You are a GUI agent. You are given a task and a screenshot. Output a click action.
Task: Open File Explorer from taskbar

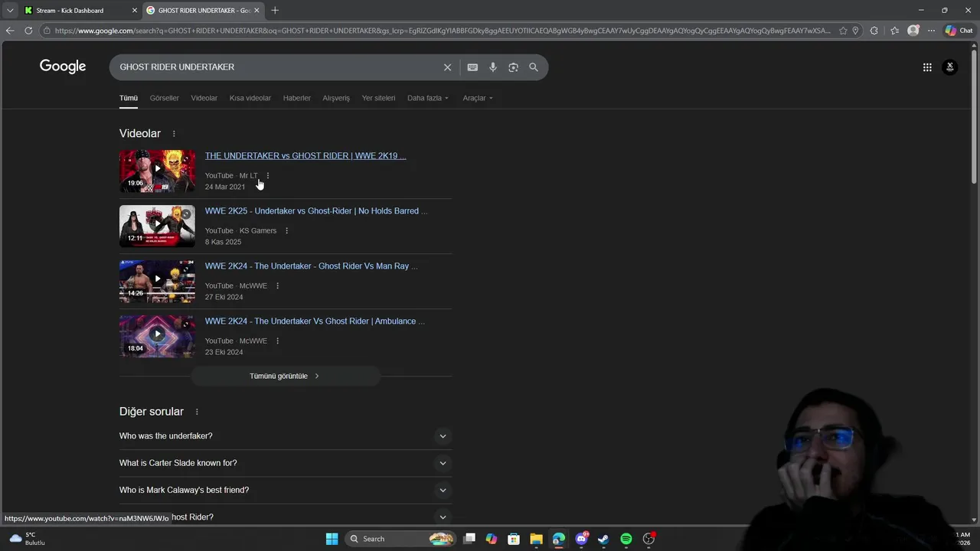point(536,539)
